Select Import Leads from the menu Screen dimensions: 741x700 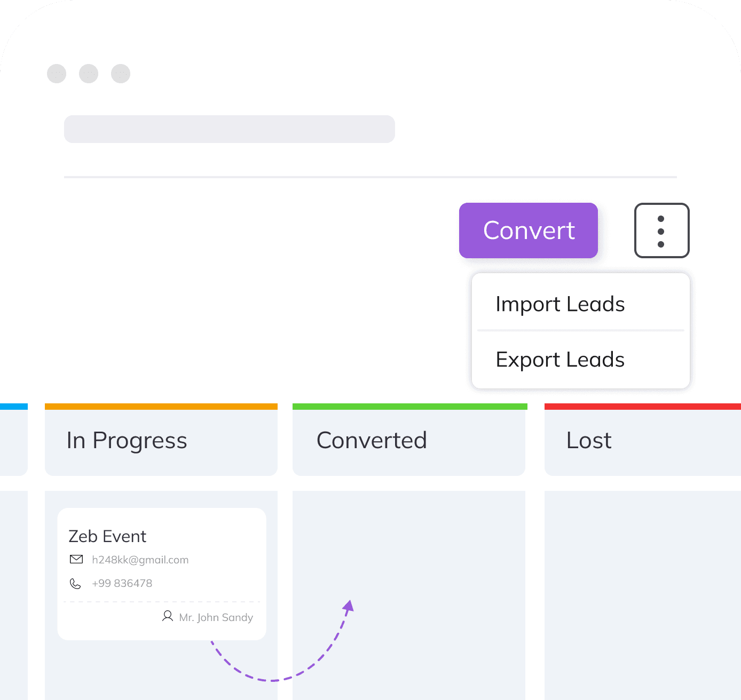tap(560, 304)
